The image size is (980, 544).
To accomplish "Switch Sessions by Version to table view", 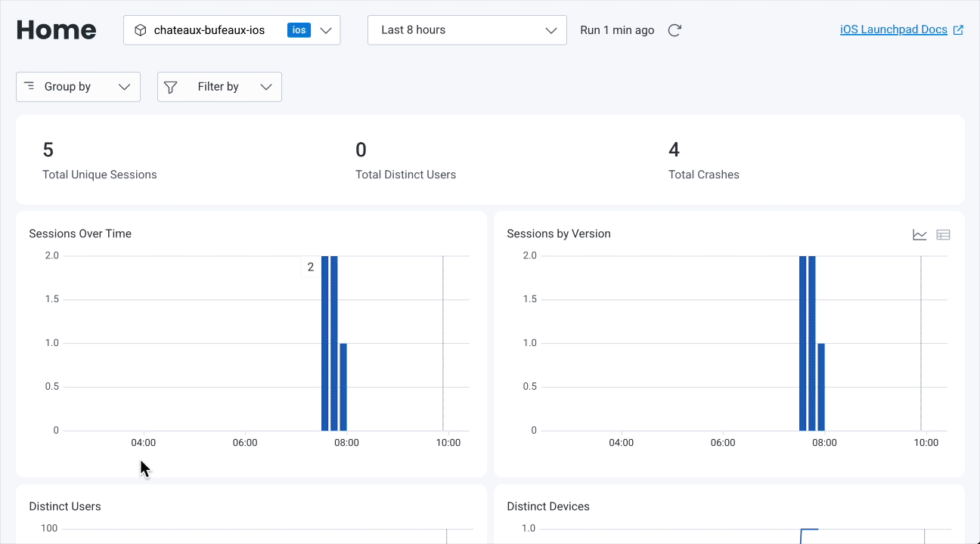I will [943, 235].
